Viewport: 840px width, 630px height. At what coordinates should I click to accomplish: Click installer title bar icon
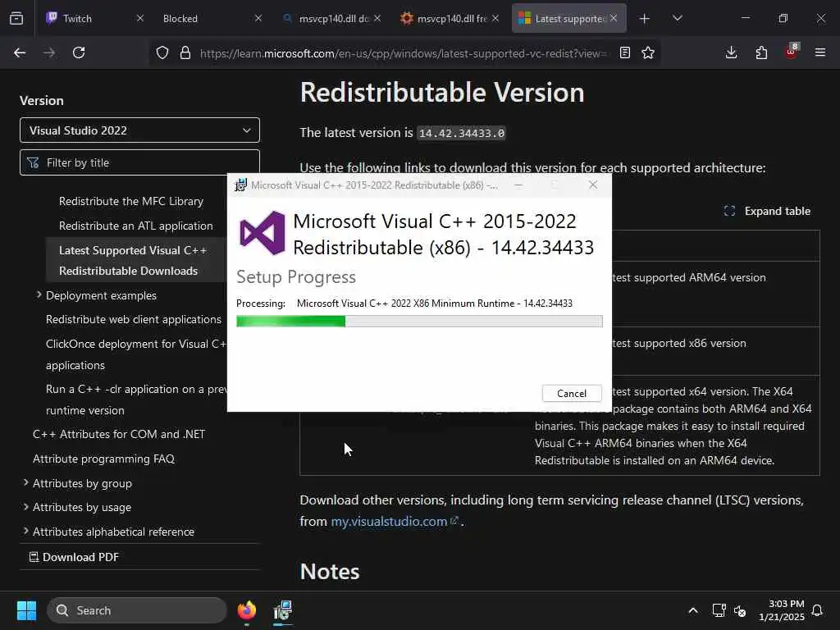241,185
